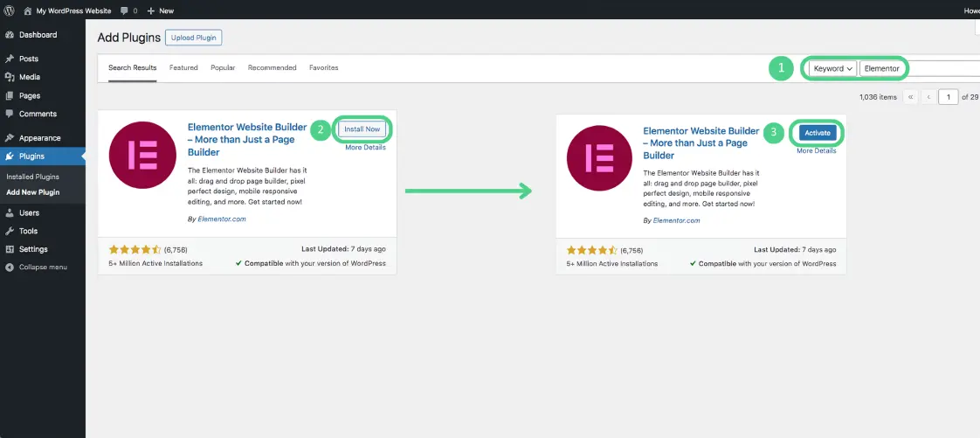
Task: Go to the first page of results
Action: coord(911,97)
